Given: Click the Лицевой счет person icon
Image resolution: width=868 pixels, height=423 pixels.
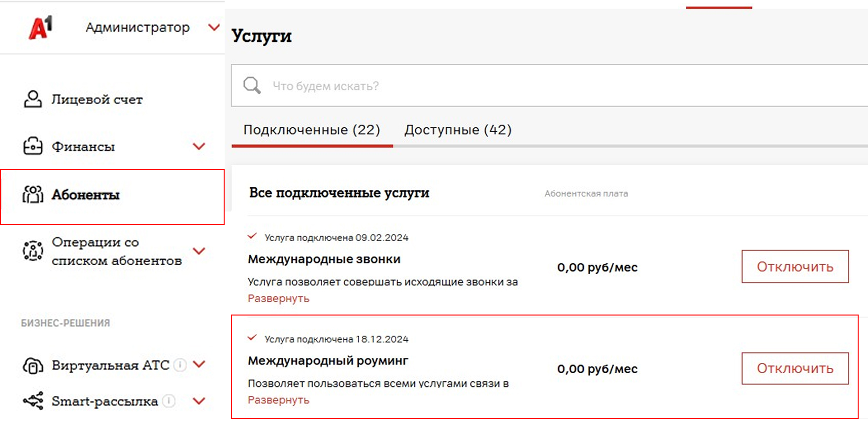Looking at the screenshot, I should click(33, 99).
